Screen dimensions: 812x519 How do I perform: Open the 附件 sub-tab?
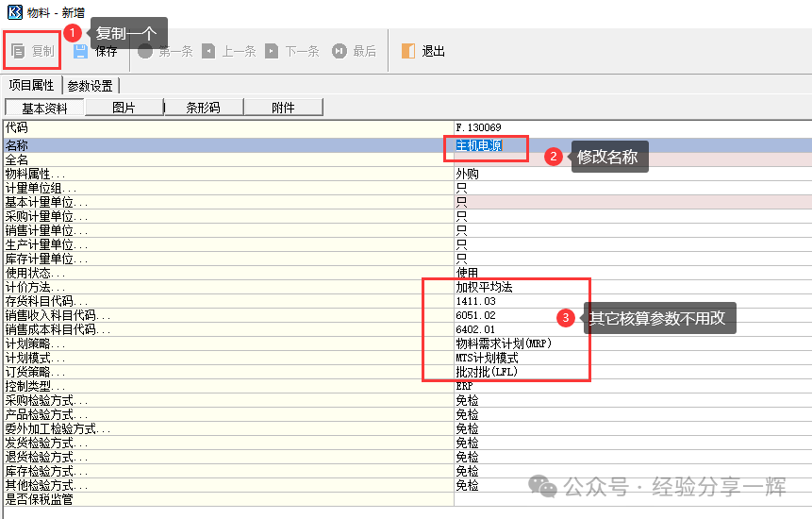pyautogui.click(x=283, y=108)
